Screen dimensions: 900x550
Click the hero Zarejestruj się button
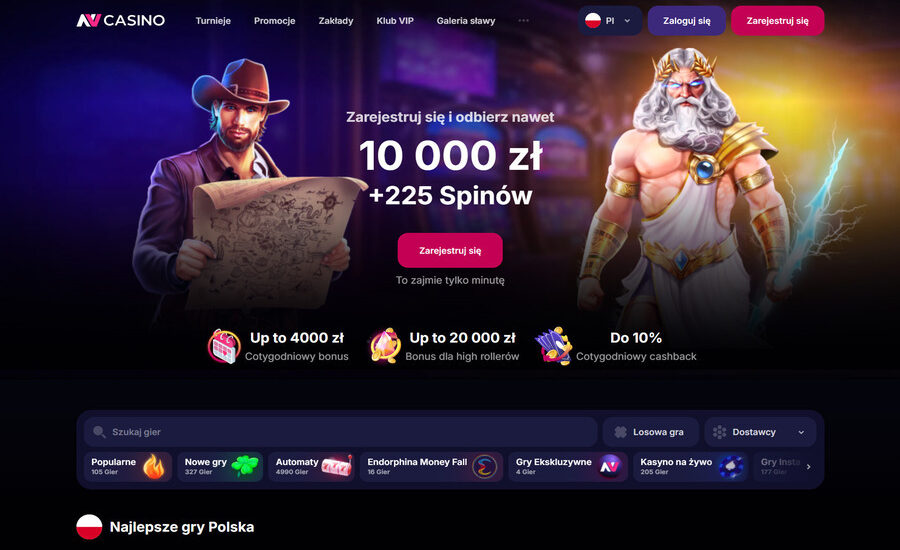click(x=450, y=250)
